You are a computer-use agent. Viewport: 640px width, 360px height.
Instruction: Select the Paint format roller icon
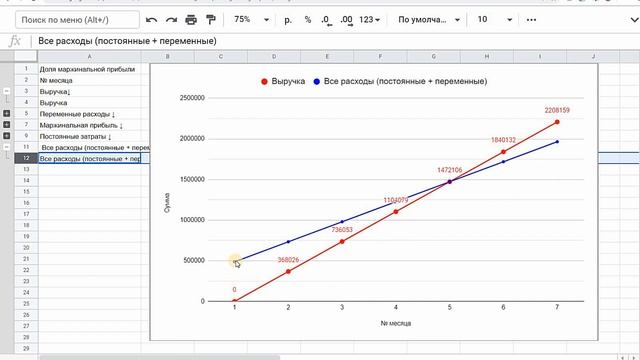pyautogui.click(x=211, y=20)
